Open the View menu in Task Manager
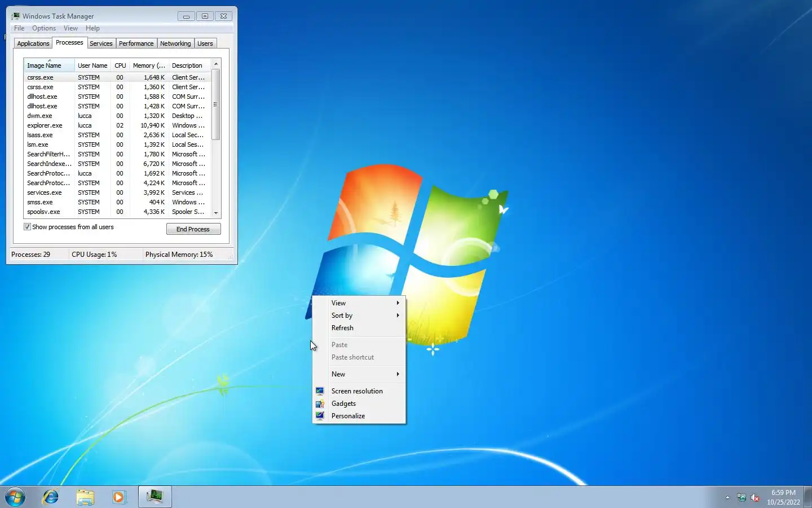812x508 pixels. point(70,28)
